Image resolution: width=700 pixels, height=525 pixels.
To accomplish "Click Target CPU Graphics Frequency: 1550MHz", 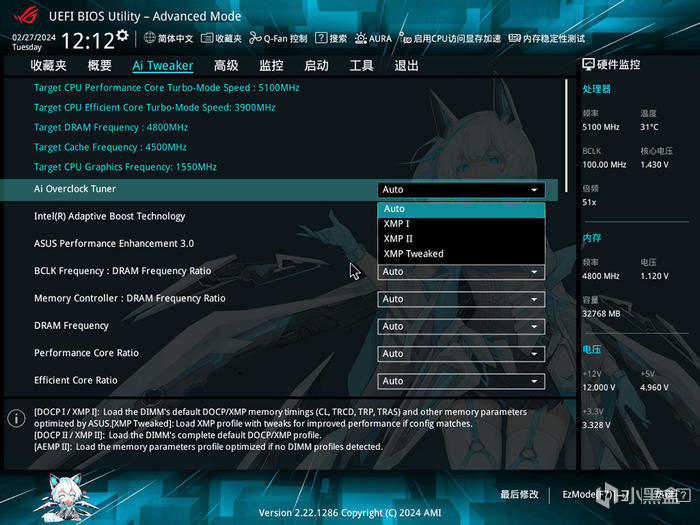I will [x=125, y=167].
